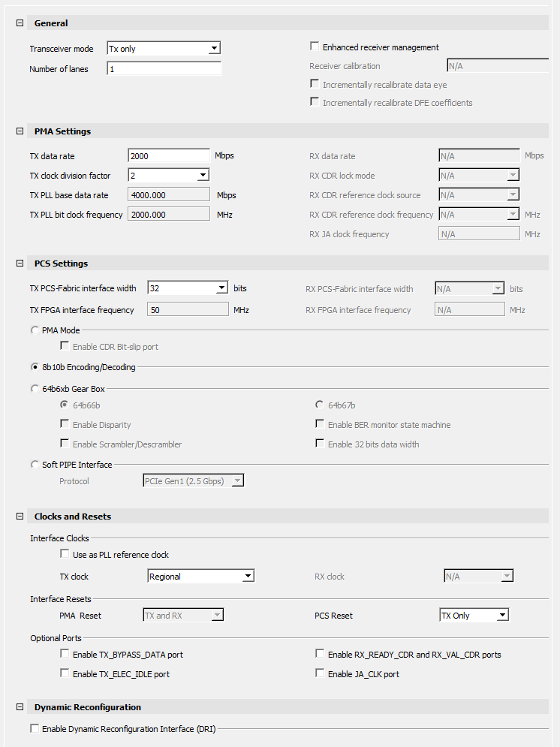Image resolution: width=560 pixels, height=747 pixels.
Task: Click TX PLL base data rate field
Action: (x=169, y=195)
